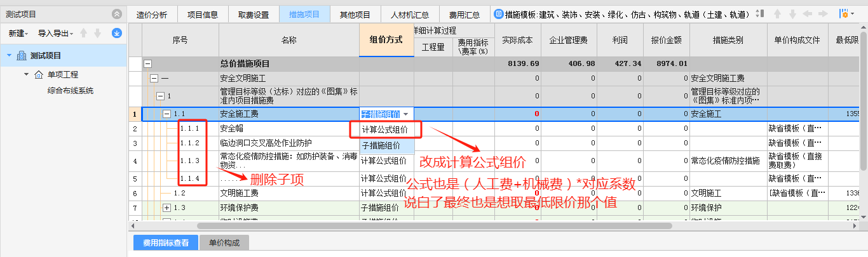
Task: Switch to 造价分析 tab
Action: 153,14
